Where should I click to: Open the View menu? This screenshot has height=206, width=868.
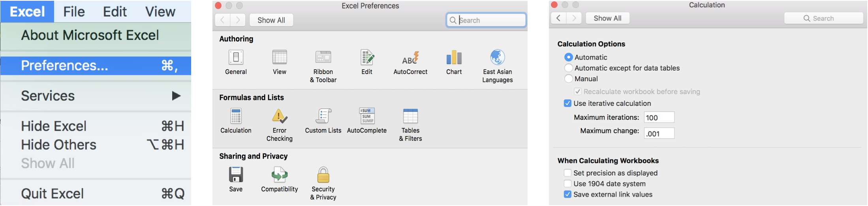[160, 11]
